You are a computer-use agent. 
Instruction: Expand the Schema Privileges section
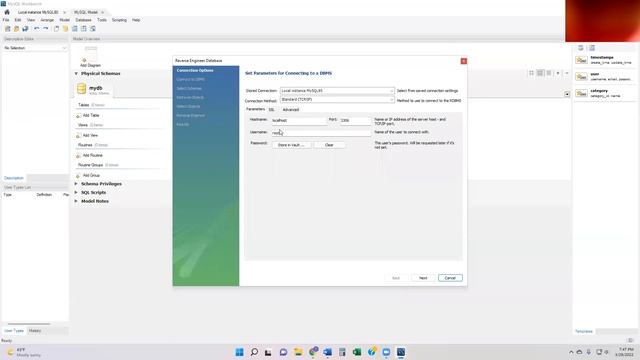(76, 184)
